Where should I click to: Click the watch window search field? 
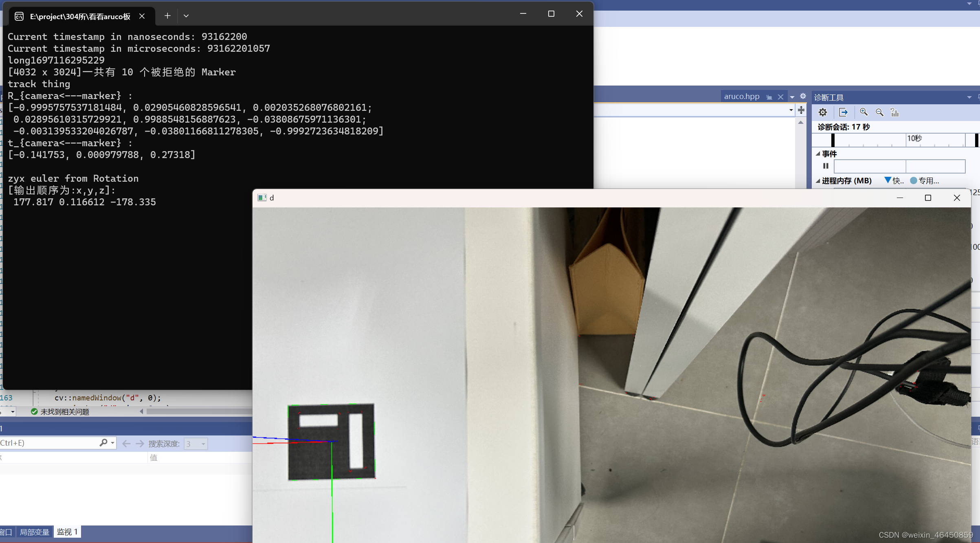pyautogui.click(x=48, y=443)
